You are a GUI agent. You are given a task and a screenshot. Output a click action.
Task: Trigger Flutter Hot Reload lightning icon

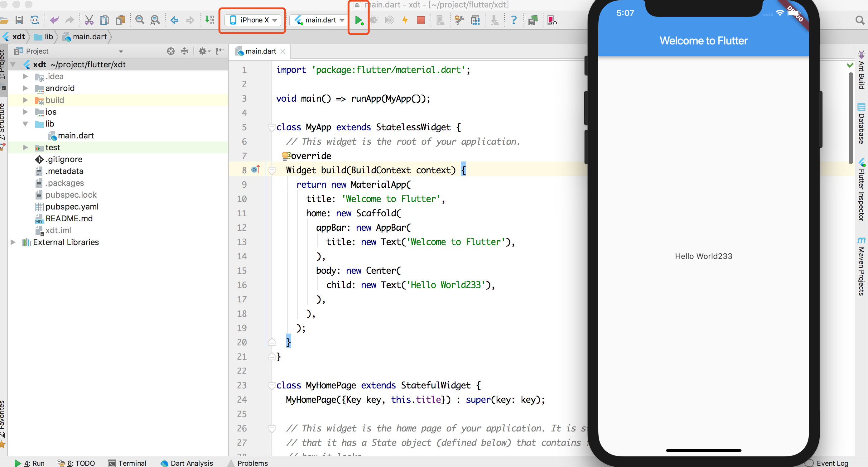coord(405,20)
